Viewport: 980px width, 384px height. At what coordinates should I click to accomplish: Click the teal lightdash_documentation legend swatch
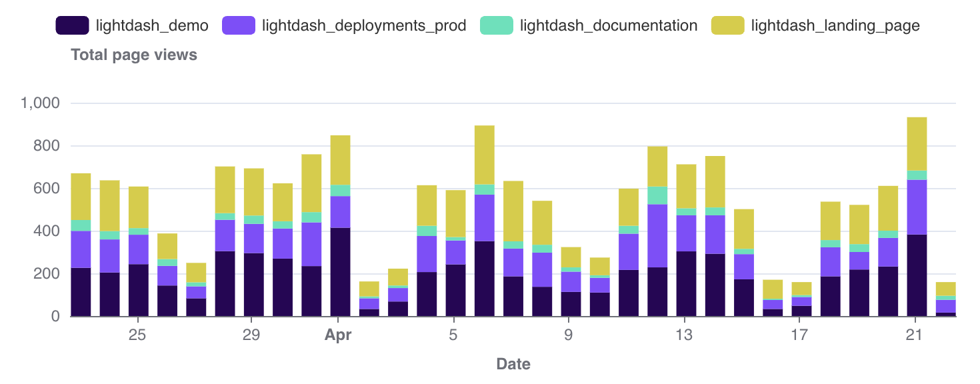[x=497, y=26]
